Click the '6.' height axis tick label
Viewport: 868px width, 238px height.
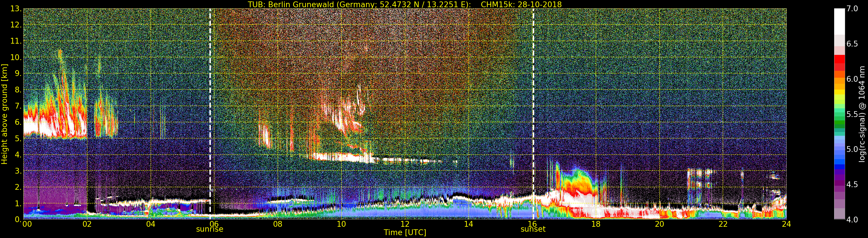[18, 122]
